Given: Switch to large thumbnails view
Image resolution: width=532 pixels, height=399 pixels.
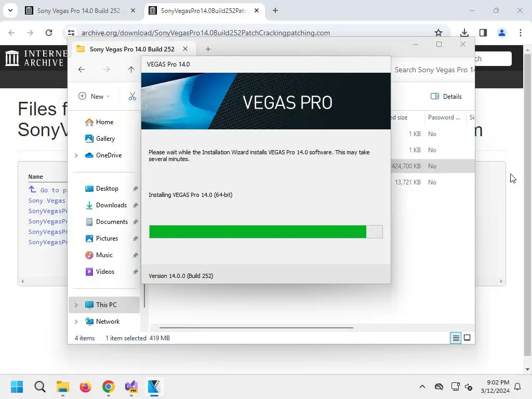Looking at the screenshot, I should 467,338.
